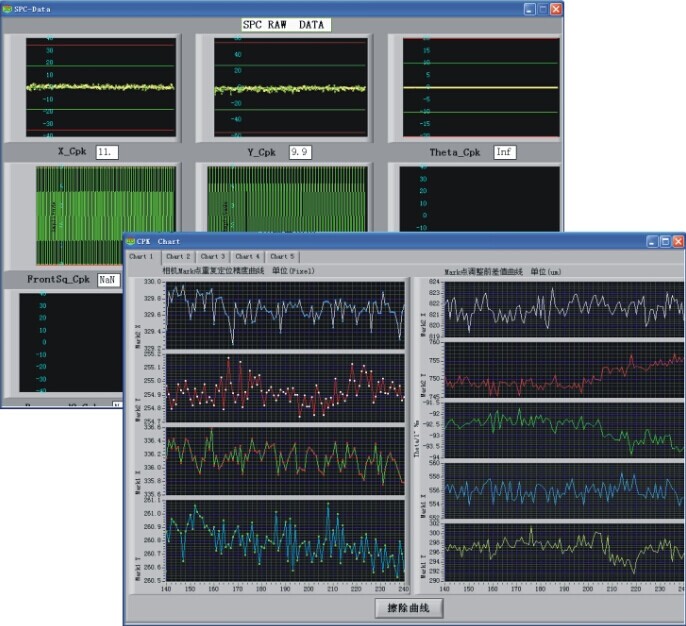Select the Chart 4 tab
686x626 pixels.
coord(247,257)
